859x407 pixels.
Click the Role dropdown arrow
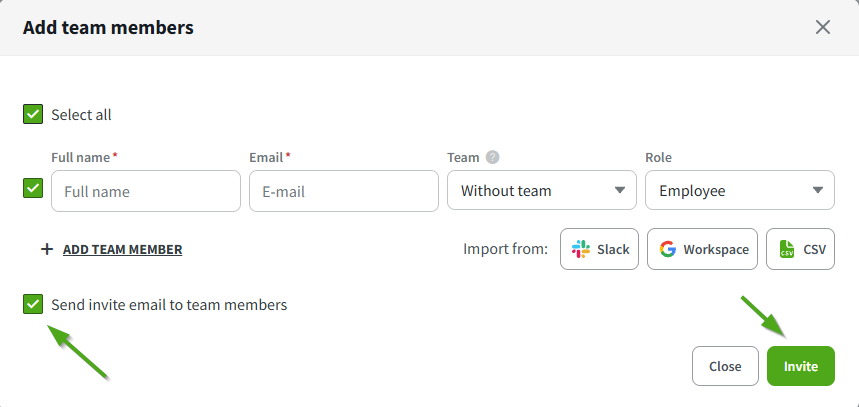click(x=817, y=190)
